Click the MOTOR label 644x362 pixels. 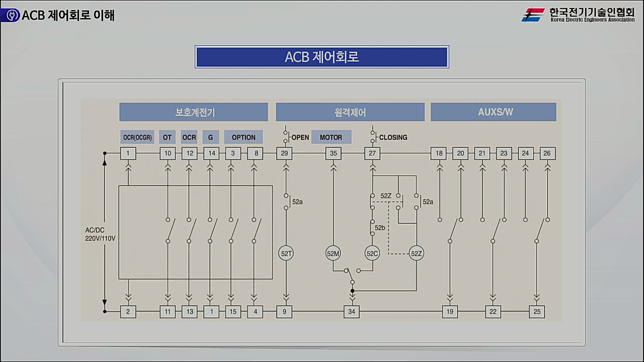331,137
